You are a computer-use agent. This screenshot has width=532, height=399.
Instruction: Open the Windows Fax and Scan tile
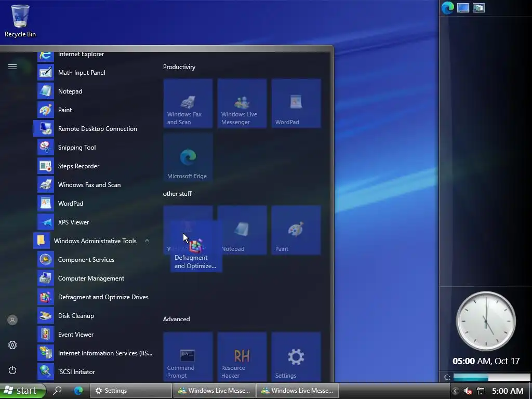(x=188, y=103)
